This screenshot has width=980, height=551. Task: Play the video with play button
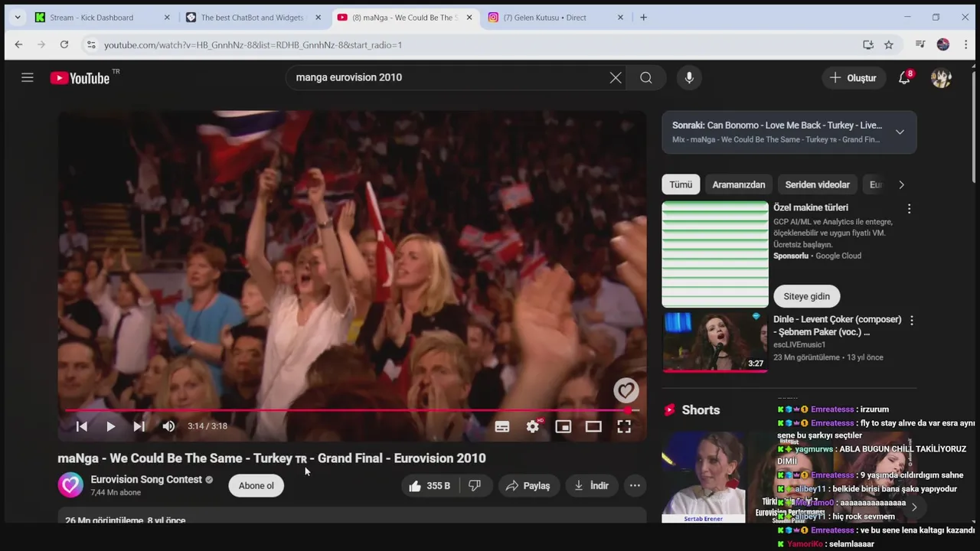(x=110, y=426)
